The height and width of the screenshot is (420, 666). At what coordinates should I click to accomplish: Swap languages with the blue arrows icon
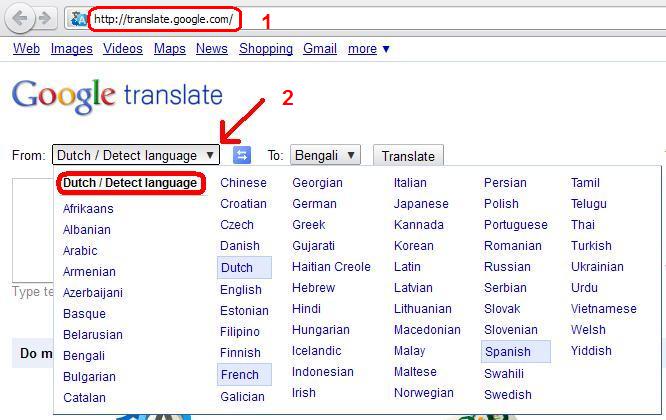[242, 155]
